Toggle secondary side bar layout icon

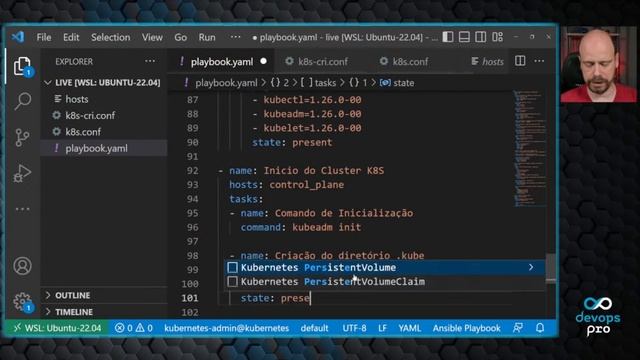pos(480,37)
